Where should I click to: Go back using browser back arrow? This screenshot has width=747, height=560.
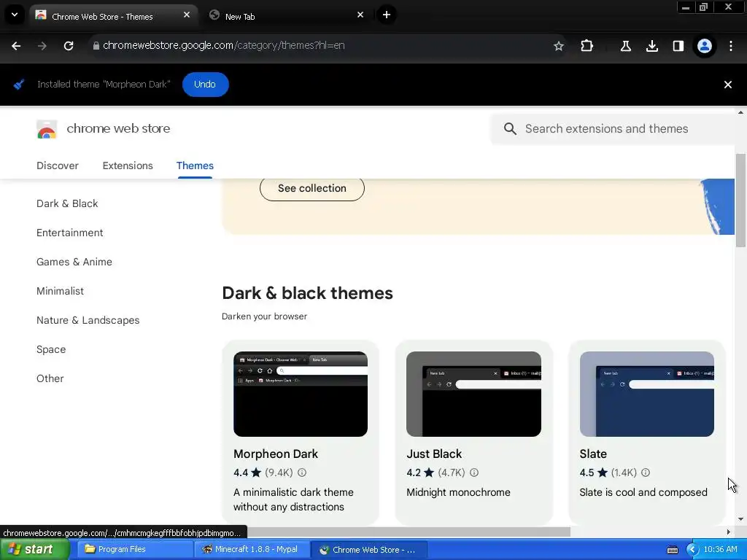point(16,46)
